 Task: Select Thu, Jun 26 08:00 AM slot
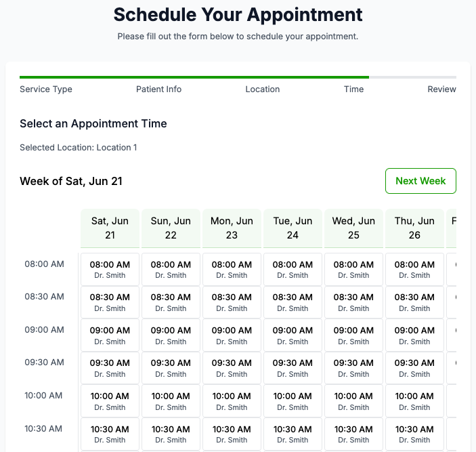click(414, 269)
